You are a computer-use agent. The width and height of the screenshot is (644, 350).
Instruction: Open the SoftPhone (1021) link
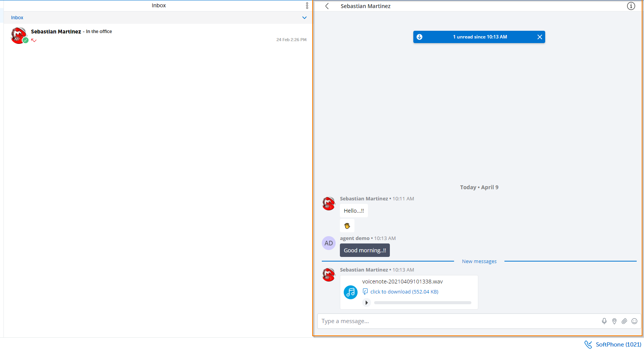coord(613,345)
